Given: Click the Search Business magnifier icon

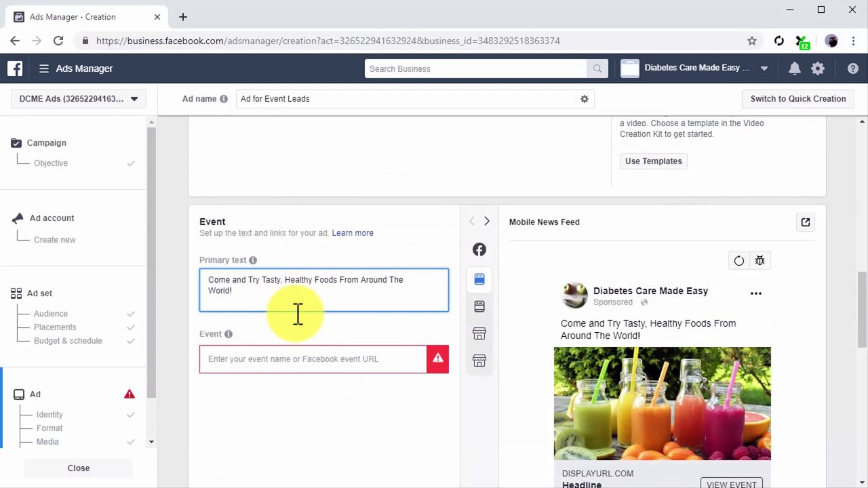Looking at the screenshot, I should [x=597, y=68].
